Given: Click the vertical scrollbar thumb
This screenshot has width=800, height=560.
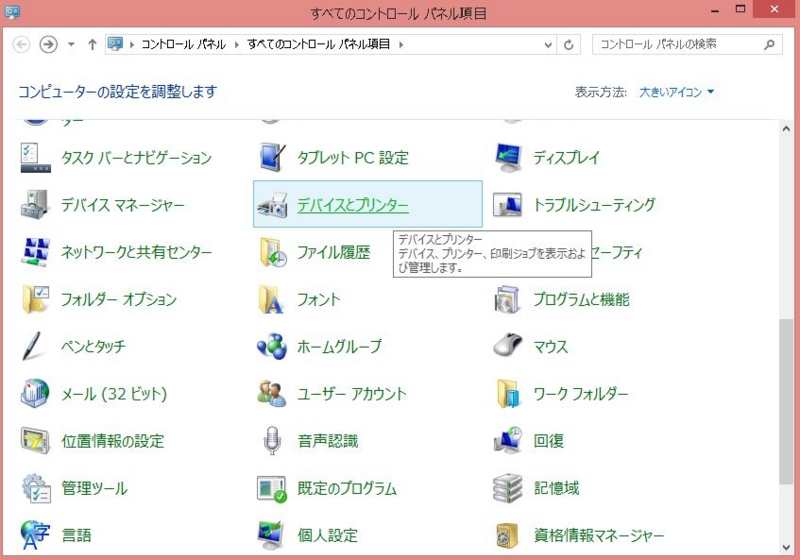Looking at the screenshot, I should (786, 401).
